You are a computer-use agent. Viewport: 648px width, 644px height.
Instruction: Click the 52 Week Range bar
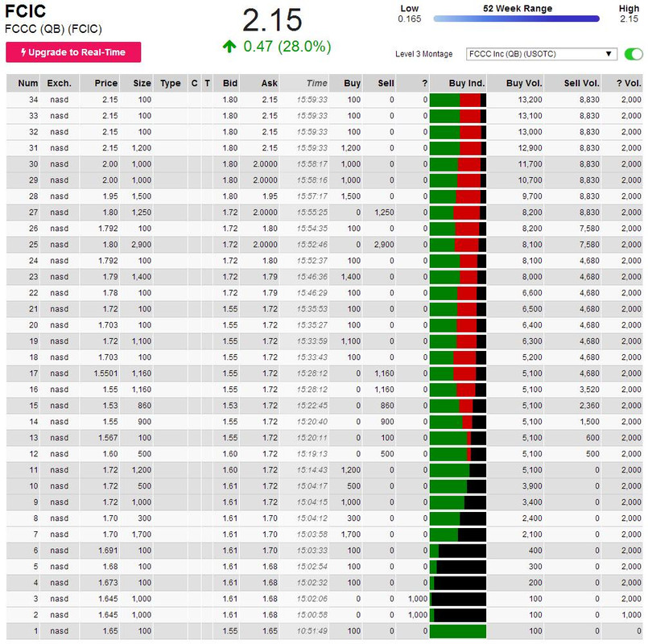[516, 19]
